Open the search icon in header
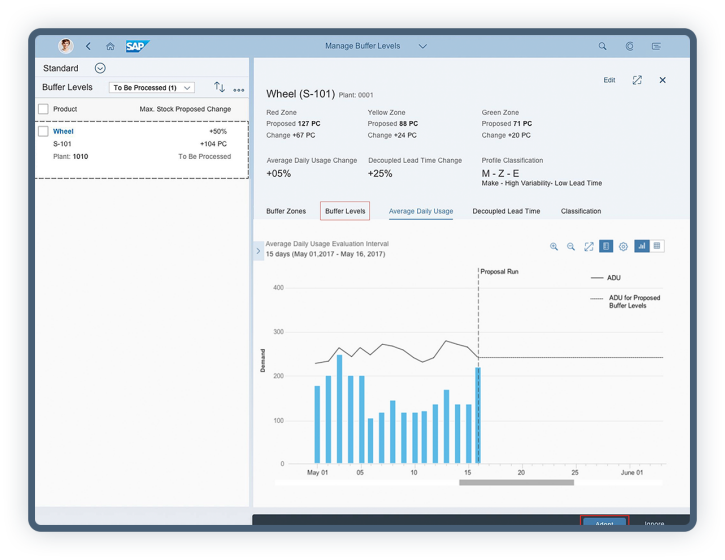This screenshot has width=725, height=560. 602,46
